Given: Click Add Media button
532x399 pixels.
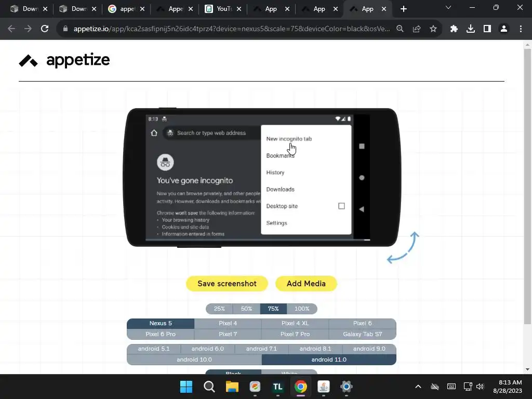Looking at the screenshot, I should (x=306, y=284).
